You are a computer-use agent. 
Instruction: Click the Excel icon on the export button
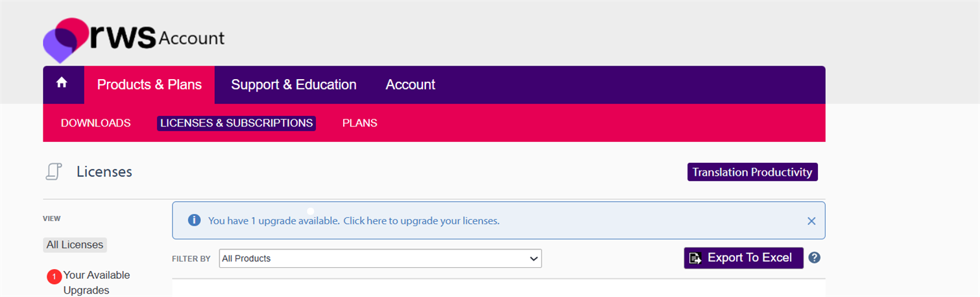(x=695, y=258)
